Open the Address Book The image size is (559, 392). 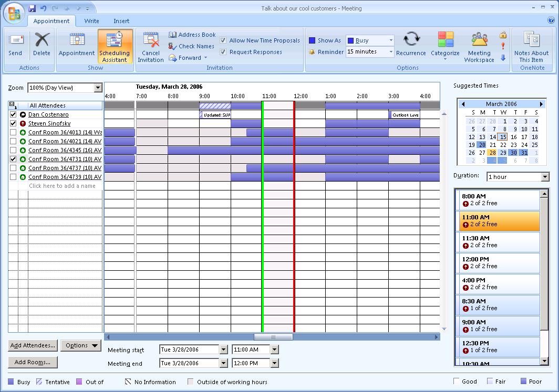192,35
